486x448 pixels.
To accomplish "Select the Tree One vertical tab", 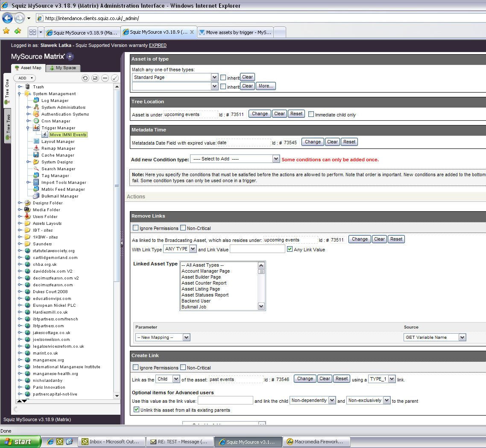I will click(7, 90).
